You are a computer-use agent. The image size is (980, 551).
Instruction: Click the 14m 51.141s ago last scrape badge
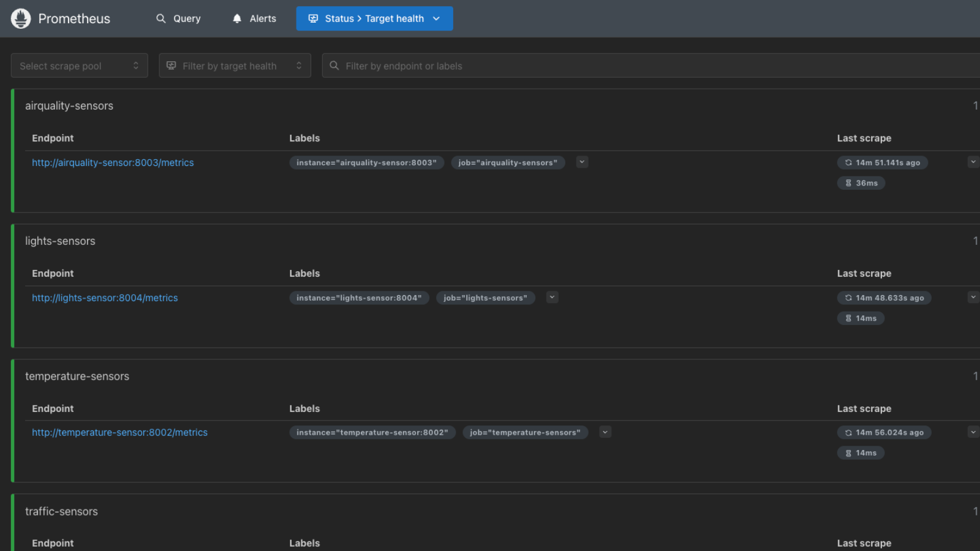tap(882, 162)
